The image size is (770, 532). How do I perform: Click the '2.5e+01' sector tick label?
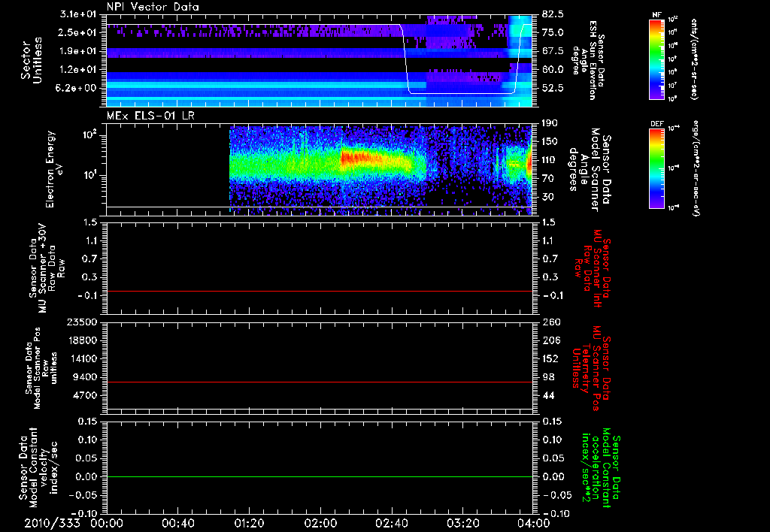78,32
